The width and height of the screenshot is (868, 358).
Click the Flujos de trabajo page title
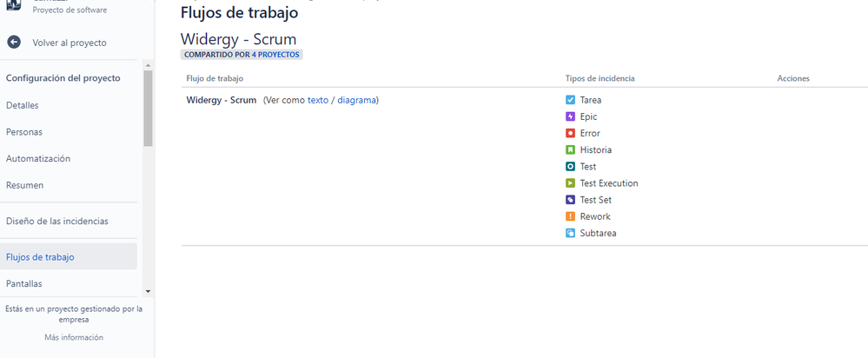[x=239, y=12]
